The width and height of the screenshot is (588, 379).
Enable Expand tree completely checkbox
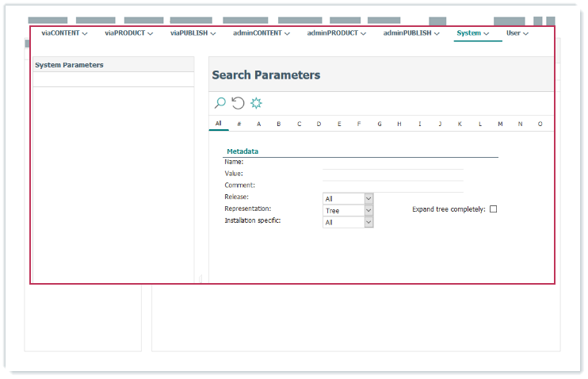click(x=493, y=209)
